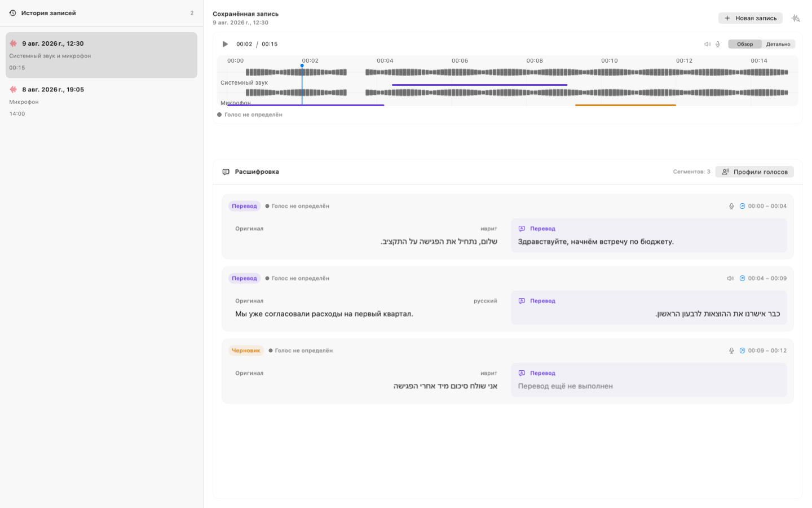Viewport: 812px width, 508px height.
Task: Click the microphone icon of segment 00:09 – 00:12
Action: tap(731, 351)
